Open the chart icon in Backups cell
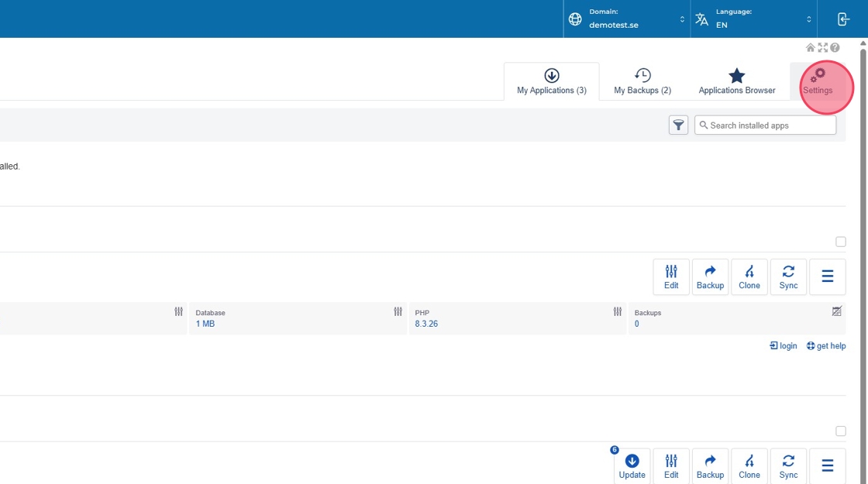The height and width of the screenshot is (484, 868). [x=836, y=311]
